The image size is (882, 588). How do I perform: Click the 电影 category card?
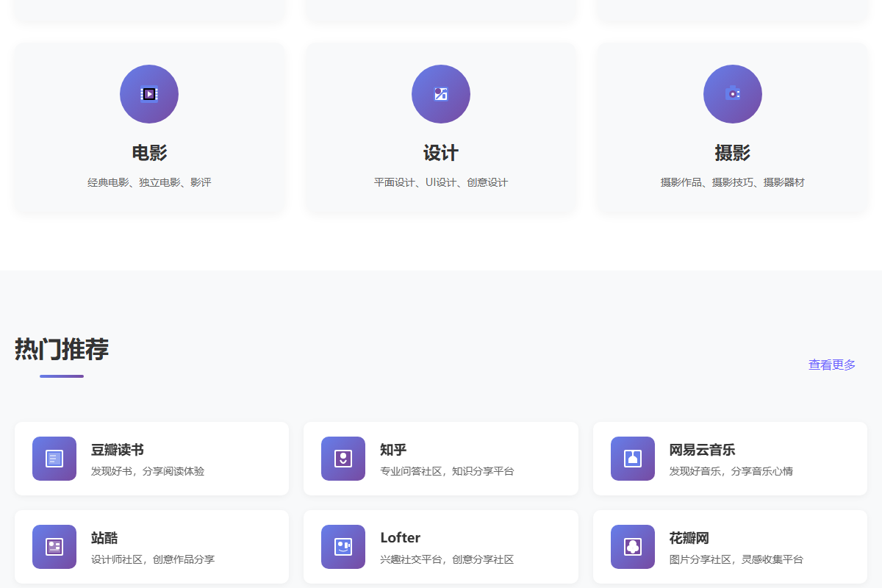point(148,129)
